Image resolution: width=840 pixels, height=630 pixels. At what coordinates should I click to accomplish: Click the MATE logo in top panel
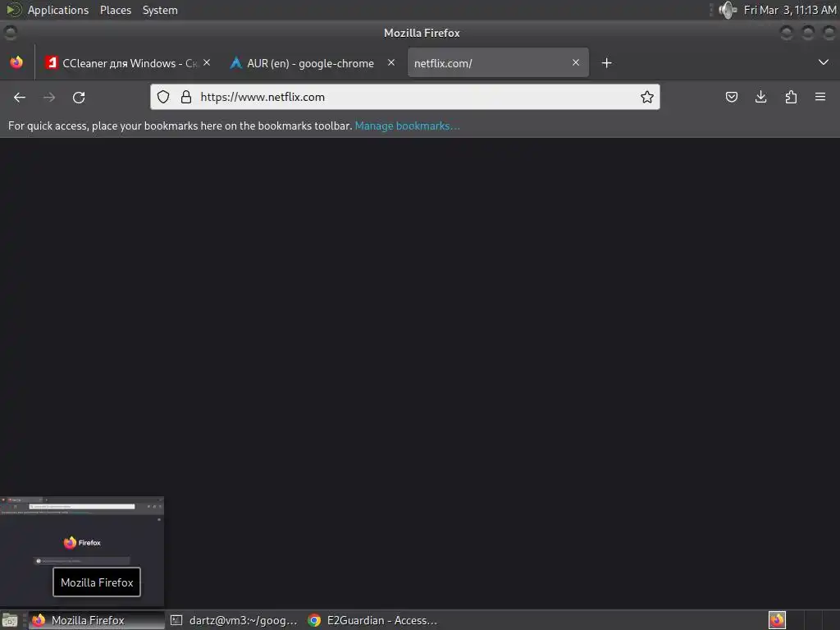coord(13,10)
